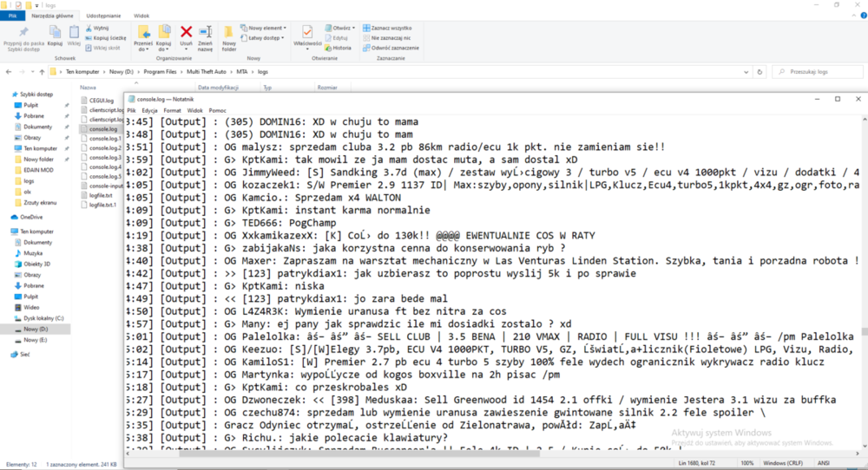The width and height of the screenshot is (868, 470).
Task: Click the Explorer back arrow
Action: pos(9,72)
